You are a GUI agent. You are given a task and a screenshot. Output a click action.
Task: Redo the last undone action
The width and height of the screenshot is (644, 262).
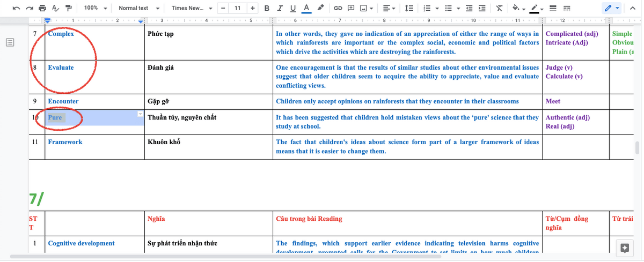(x=30, y=9)
